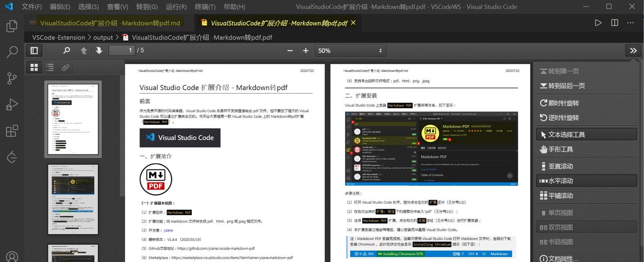This screenshot has width=644, height=262.
Task: Show thumbnails view in PDF sidebar
Action: click(34, 67)
